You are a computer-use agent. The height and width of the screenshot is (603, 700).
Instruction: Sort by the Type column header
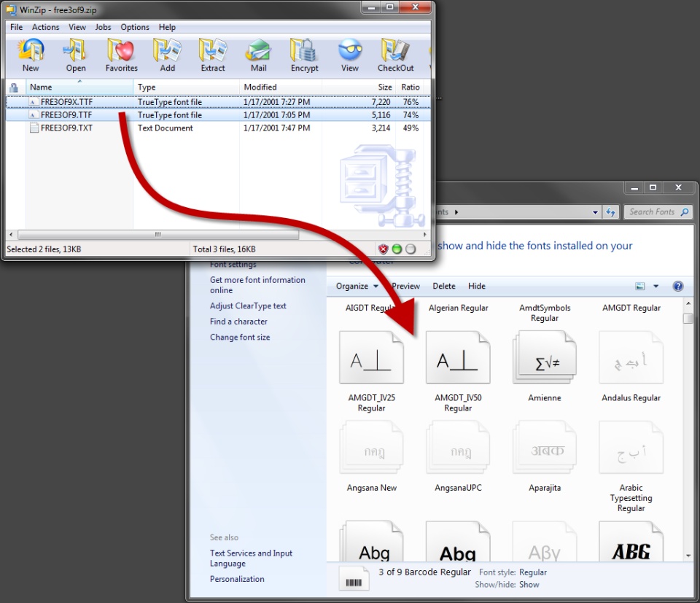point(186,87)
